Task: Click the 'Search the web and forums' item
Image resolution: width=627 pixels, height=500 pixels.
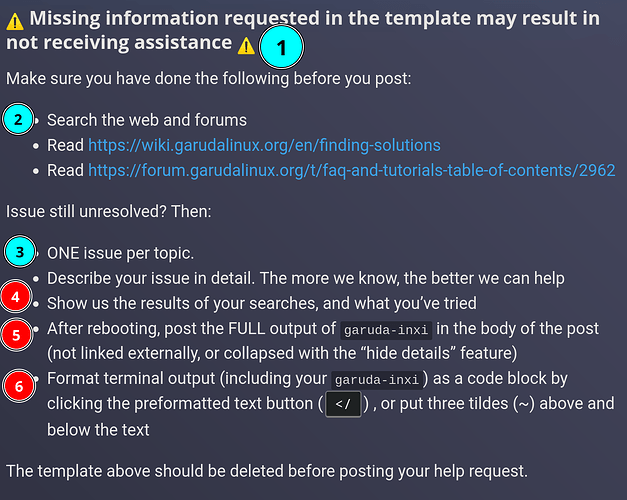Action: point(147,120)
